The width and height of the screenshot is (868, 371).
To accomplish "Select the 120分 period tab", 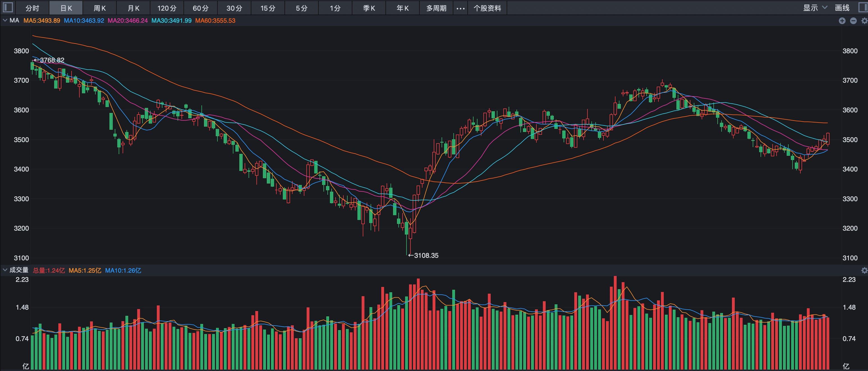I will [x=167, y=8].
